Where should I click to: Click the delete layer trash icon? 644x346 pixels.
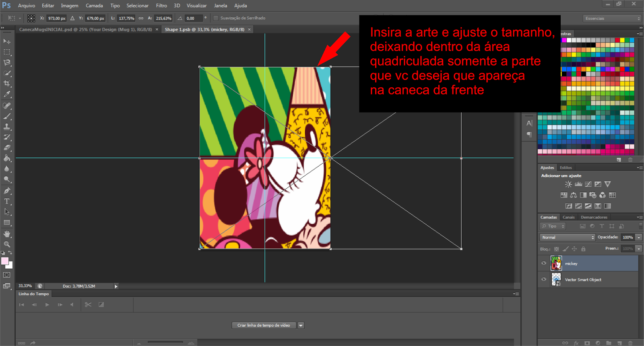coord(630,343)
